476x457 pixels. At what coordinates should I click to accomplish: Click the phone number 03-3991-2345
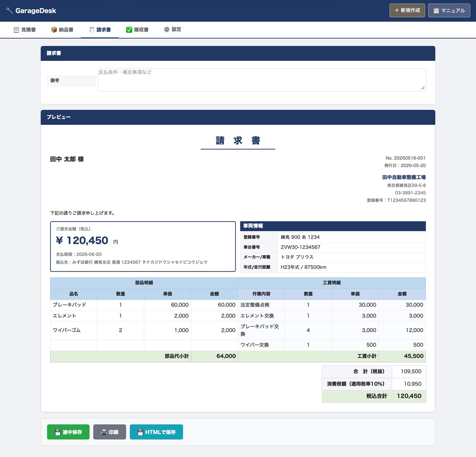click(410, 193)
